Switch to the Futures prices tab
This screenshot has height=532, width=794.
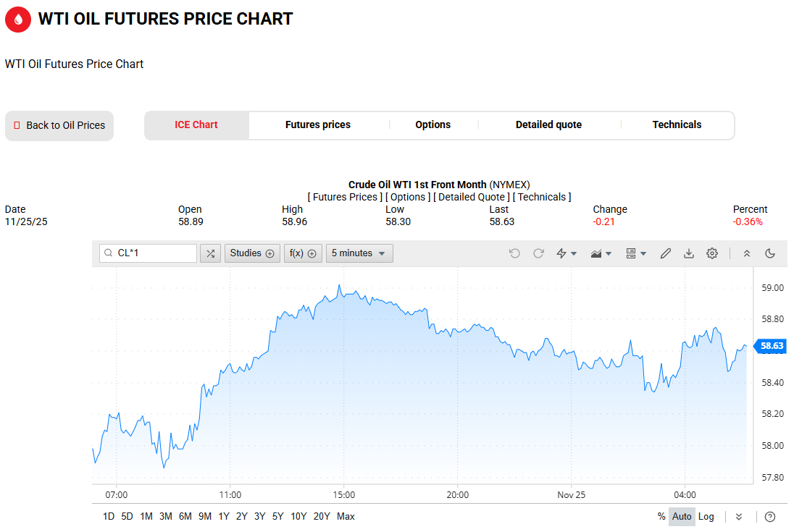(317, 124)
